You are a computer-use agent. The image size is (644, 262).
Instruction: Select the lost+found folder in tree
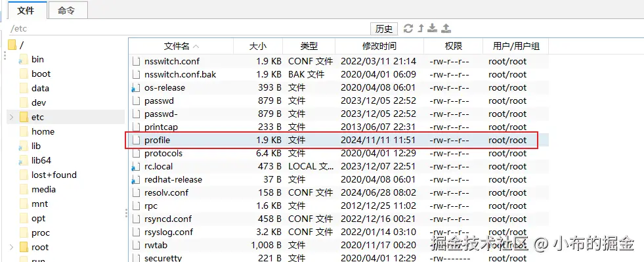(x=54, y=175)
